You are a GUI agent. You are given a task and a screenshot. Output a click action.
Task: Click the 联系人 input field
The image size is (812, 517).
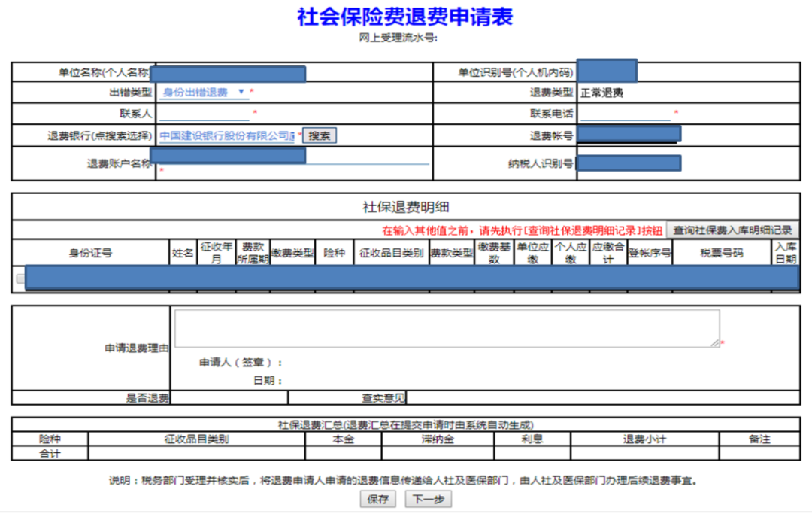pyautogui.click(x=205, y=114)
